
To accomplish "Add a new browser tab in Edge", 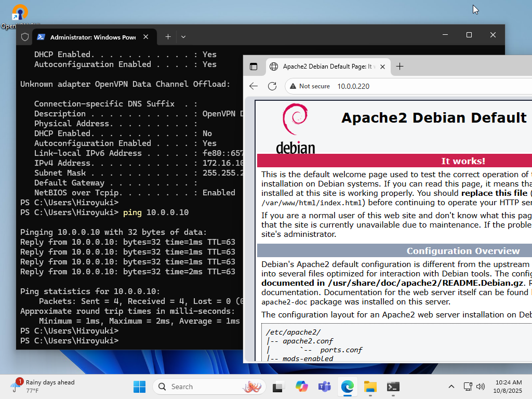I will 400,66.
